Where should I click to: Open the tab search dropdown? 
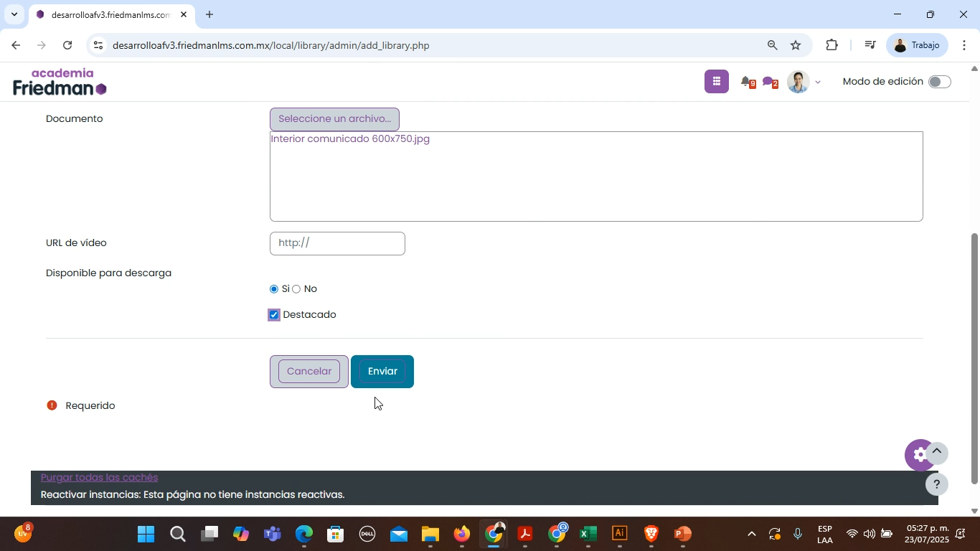point(14,14)
